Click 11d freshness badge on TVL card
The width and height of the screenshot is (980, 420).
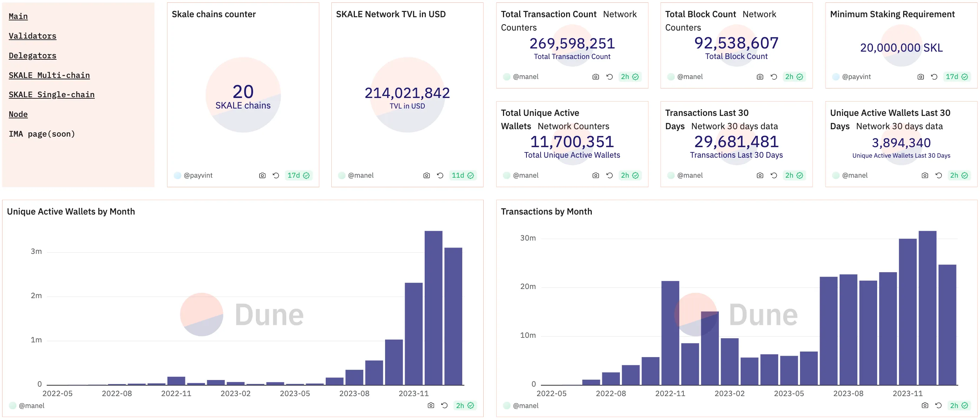click(x=463, y=176)
